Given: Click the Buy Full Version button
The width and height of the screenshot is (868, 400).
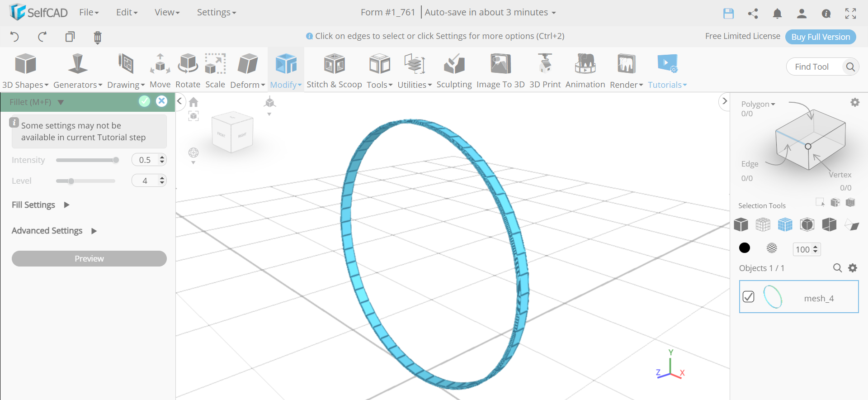Looking at the screenshot, I should (x=821, y=37).
